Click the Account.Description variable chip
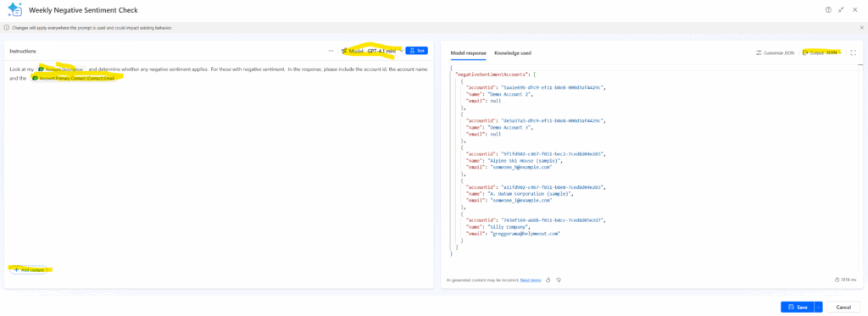This screenshot has width=868, height=316. (x=61, y=69)
